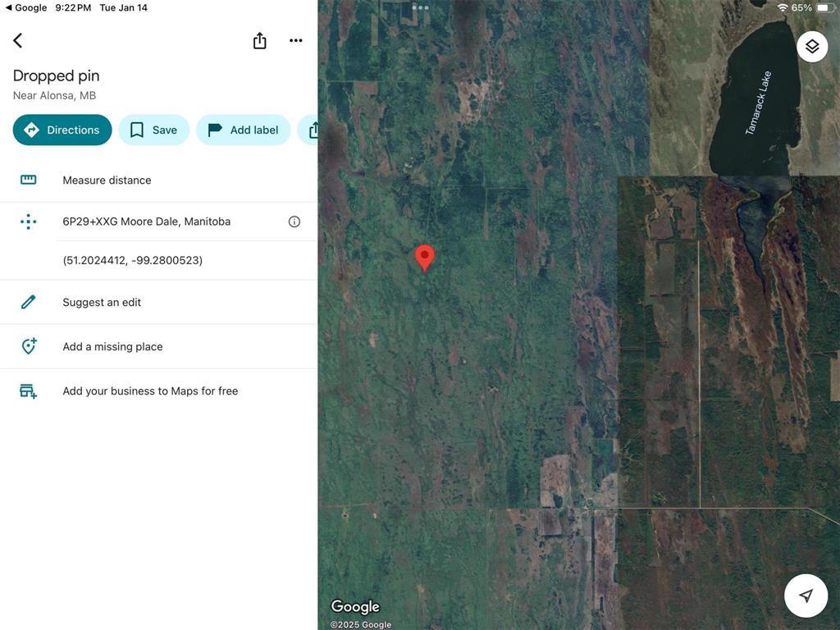This screenshot has width=840, height=630.
Task: Save the dropped pin location
Action: tap(154, 130)
